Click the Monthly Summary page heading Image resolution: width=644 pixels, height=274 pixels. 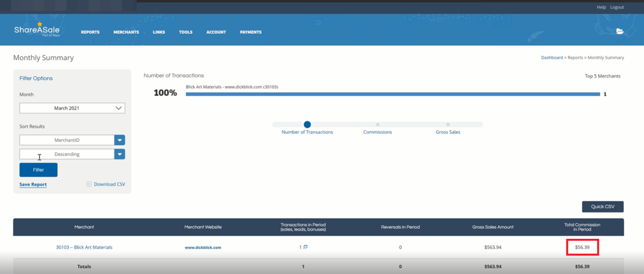click(43, 58)
